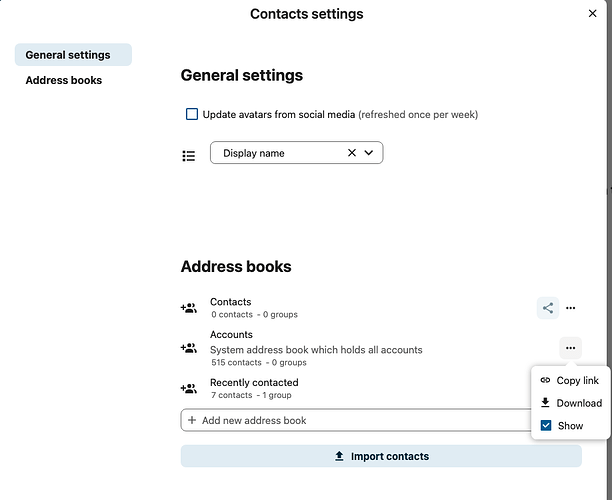The image size is (612, 500).
Task: Open the three-dot menu for Accounts address book
Action: [570, 348]
